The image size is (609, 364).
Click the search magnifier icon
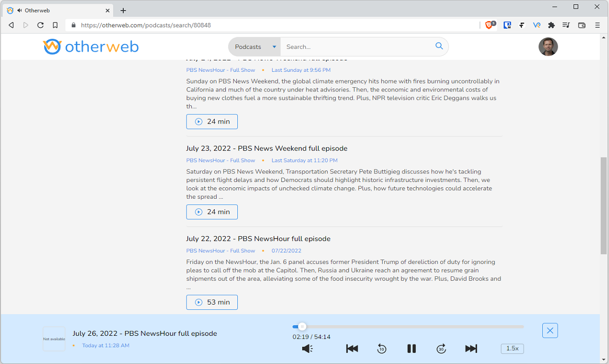pos(439,46)
